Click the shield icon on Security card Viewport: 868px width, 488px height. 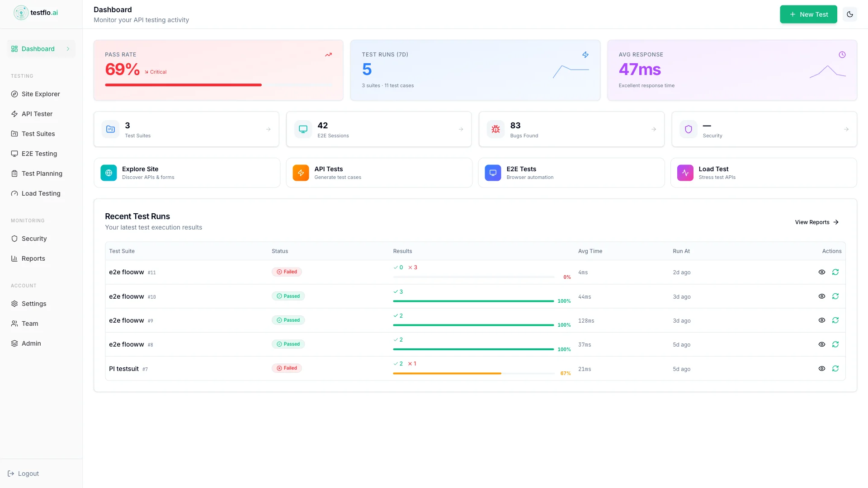pyautogui.click(x=688, y=129)
